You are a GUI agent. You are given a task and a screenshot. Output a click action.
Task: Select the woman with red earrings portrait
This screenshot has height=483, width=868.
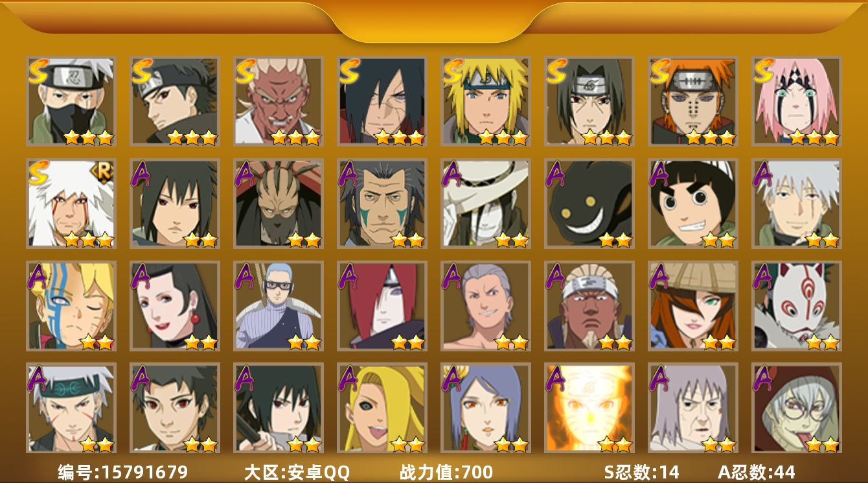coord(175,306)
